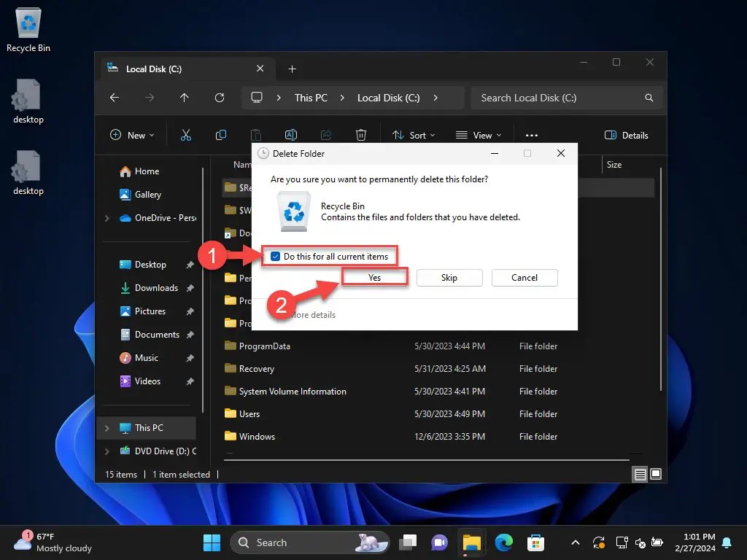Click the Delete trash icon in the toolbar
This screenshot has height=560, width=747.
tap(361, 135)
